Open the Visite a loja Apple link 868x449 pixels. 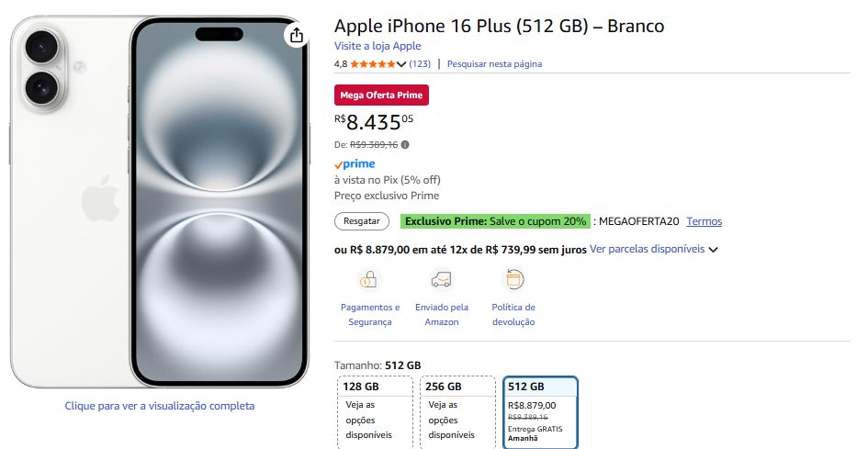(378, 46)
